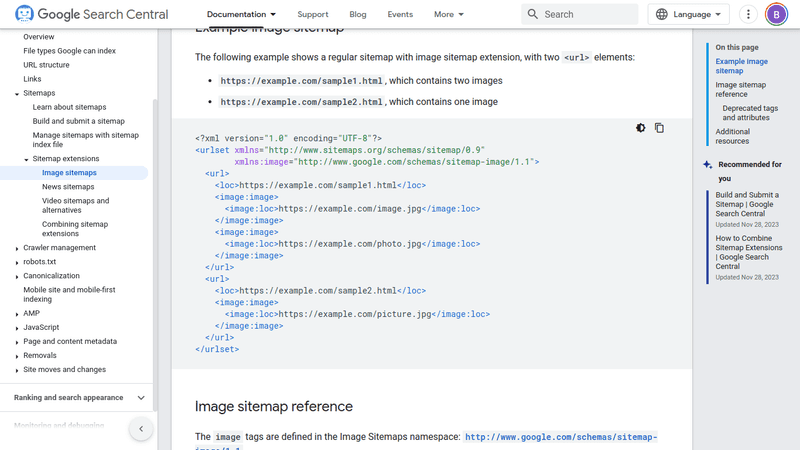Expand the Ranking and search appearance section
The height and width of the screenshot is (450, 800).
tap(141, 398)
